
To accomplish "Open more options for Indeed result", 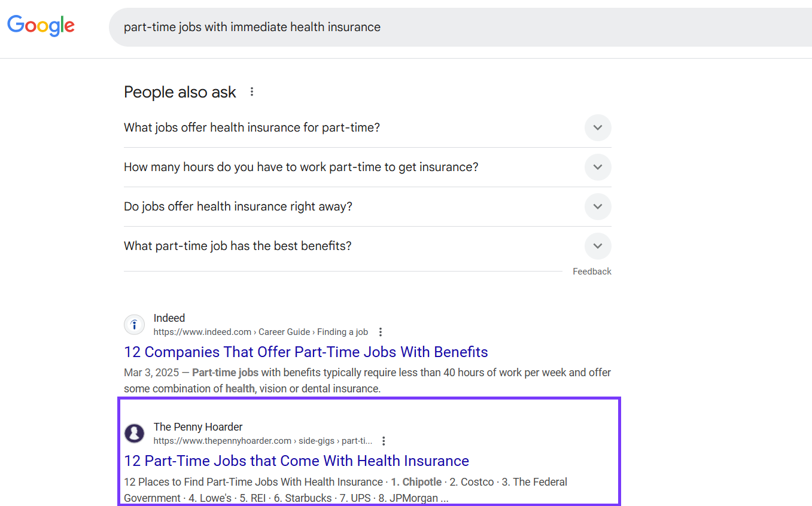I will [380, 332].
